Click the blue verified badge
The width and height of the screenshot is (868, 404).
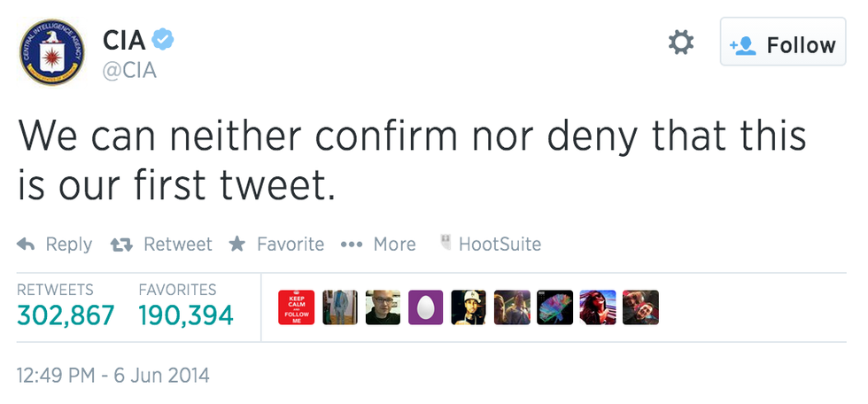pyautogui.click(x=164, y=39)
